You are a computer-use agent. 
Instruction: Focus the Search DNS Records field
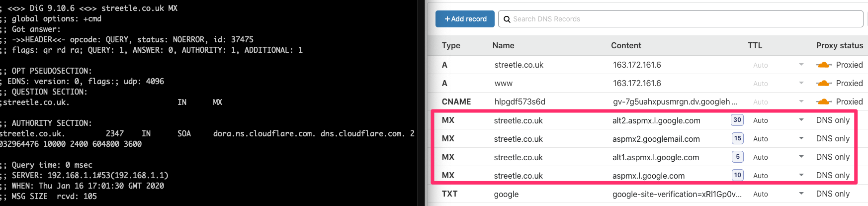coord(681,19)
